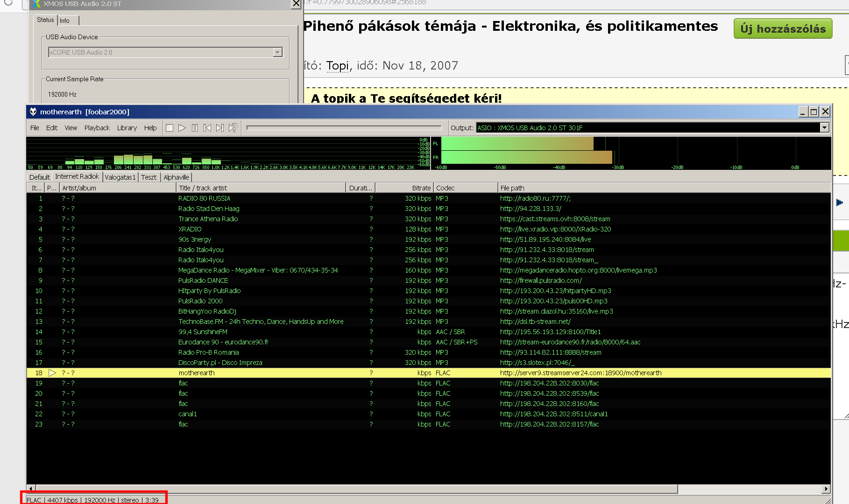Open the File menu in foobar2000
Screen dimensions: 849x504
click(x=35, y=128)
